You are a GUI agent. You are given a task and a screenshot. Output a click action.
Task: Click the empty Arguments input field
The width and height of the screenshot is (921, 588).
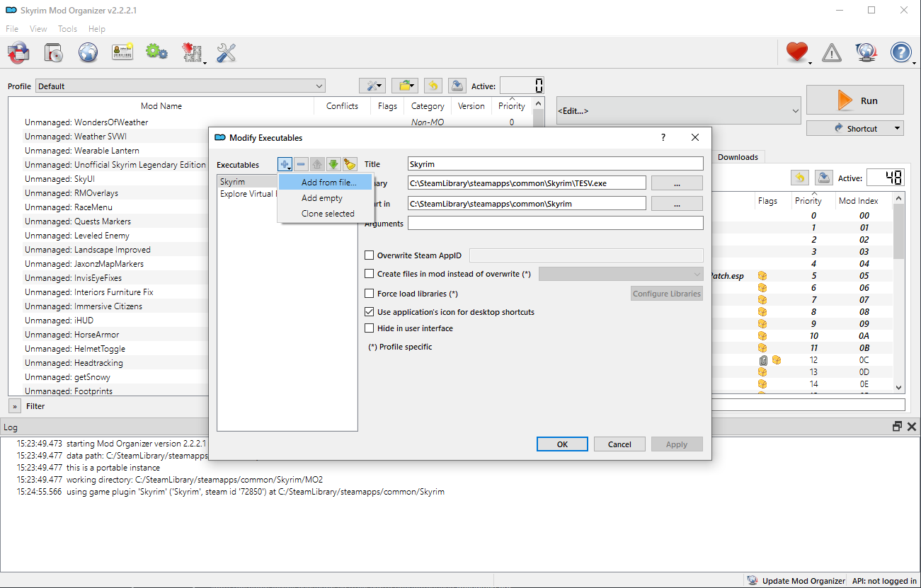556,224
